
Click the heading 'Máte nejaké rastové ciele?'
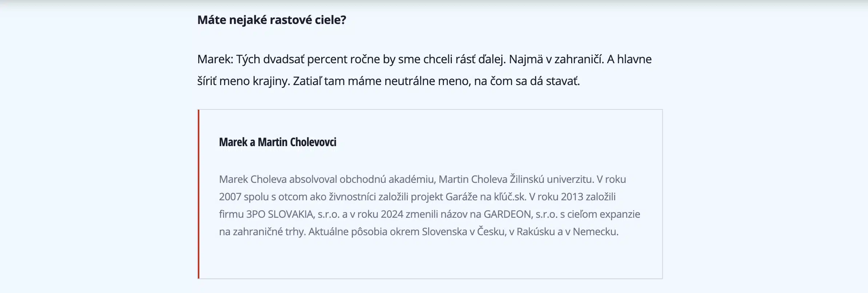[x=271, y=20]
